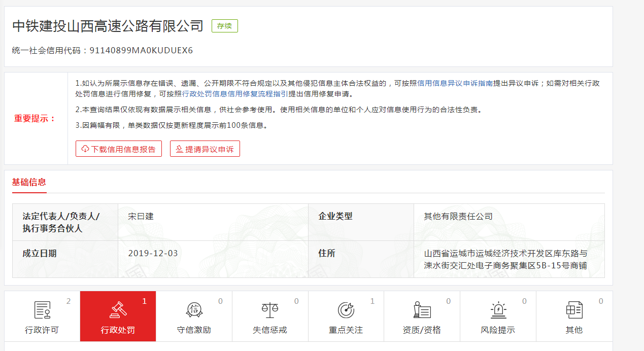Click the address value starting with 山西省运城市

(x=506, y=259)
